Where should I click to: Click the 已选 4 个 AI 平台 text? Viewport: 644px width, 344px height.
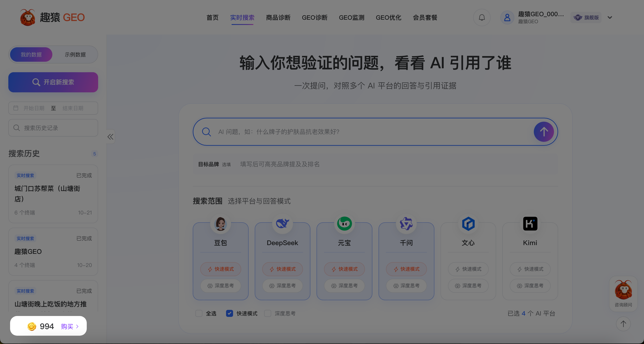531,313
